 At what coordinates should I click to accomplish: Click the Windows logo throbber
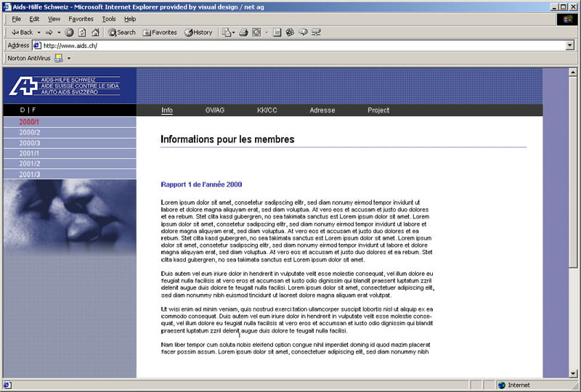[567, 20]
